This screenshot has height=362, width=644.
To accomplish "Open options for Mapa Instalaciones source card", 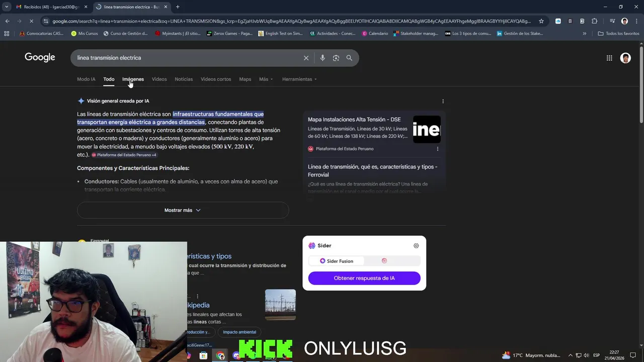I will click(437, 149).
